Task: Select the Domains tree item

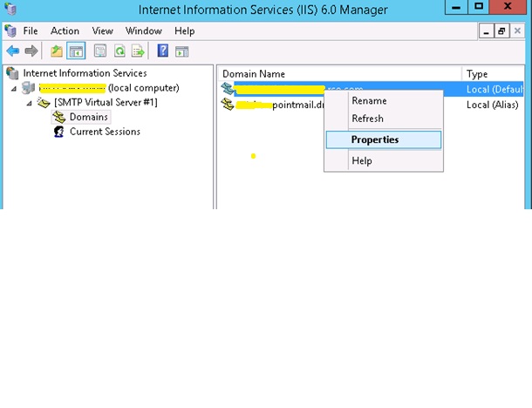Action: pyautogui.click(x=89, y=117)
